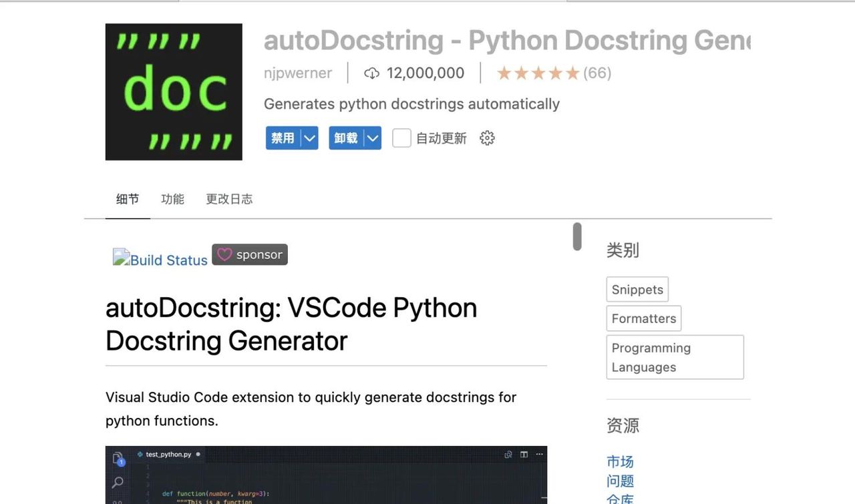Switch to the 功能 tab
This screenshot has height=504, width=855.
pos(172,198)
